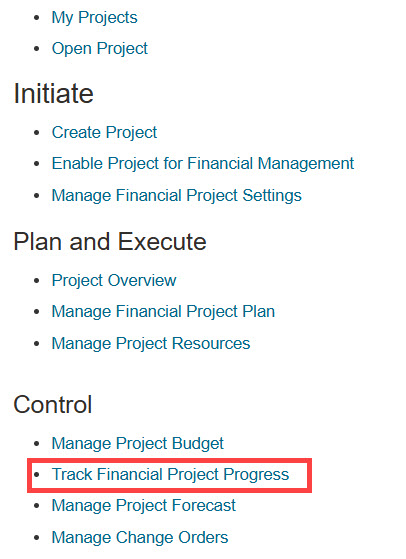The image size is (406, 559).
Task: Open the Project Overview link
Action: point(114,281)
